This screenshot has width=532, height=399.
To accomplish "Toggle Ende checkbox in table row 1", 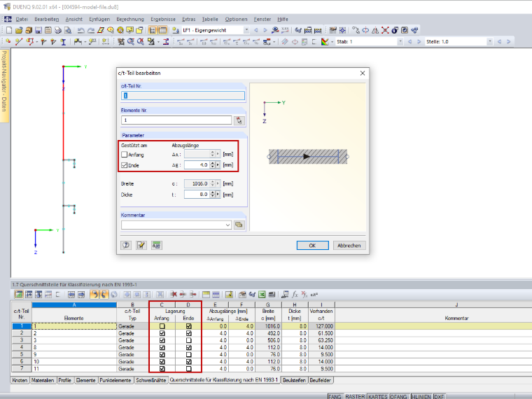I will click(x=188, y=326).
